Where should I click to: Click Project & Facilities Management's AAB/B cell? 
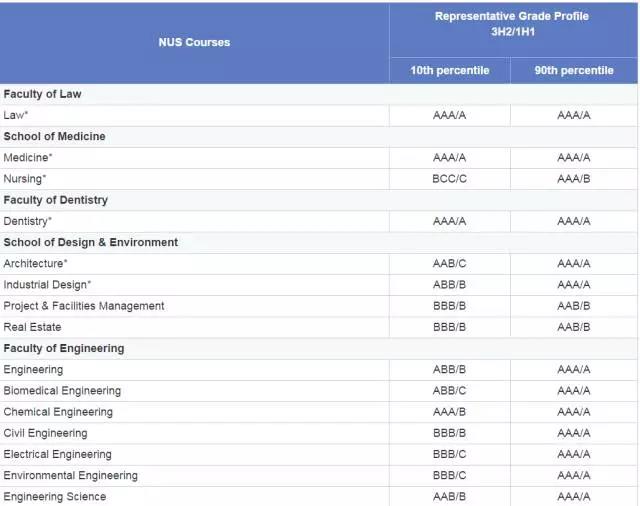574,306
